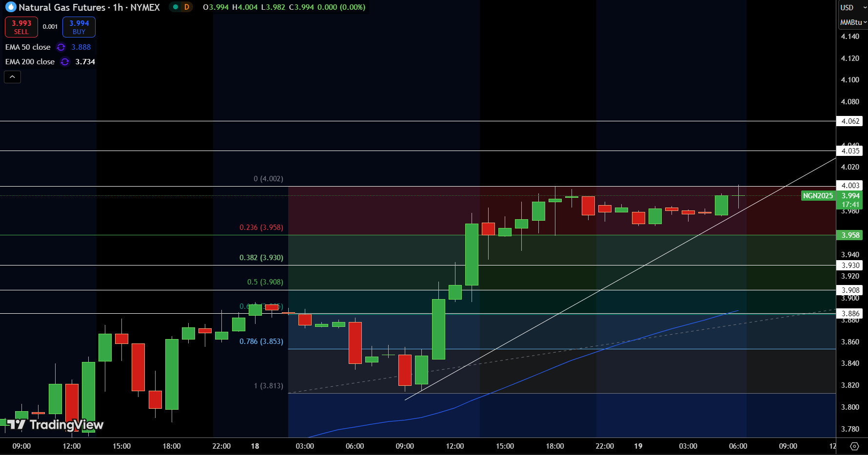Click the Natural Gas flame symbol icon
868x455 pixels.
(x=11, y=7)
